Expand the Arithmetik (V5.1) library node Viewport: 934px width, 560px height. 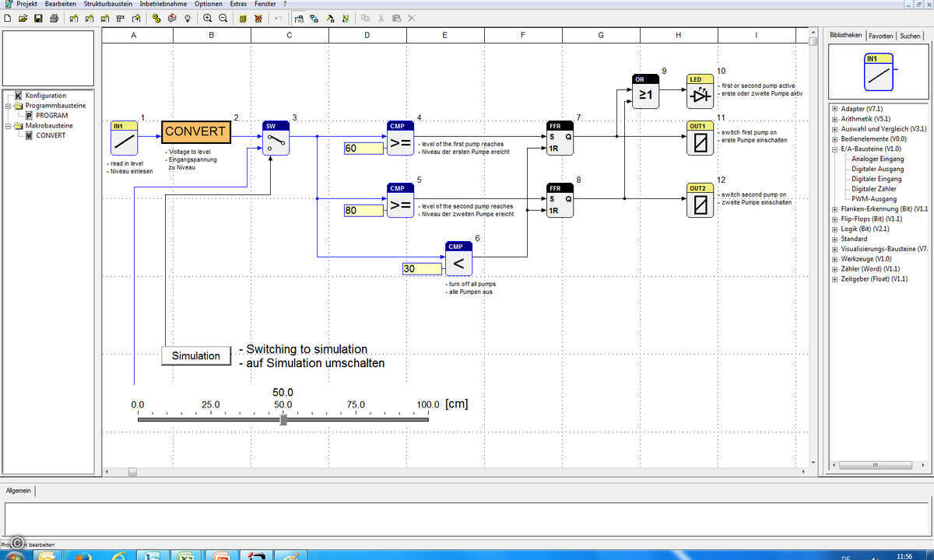[x=834, y=119]
